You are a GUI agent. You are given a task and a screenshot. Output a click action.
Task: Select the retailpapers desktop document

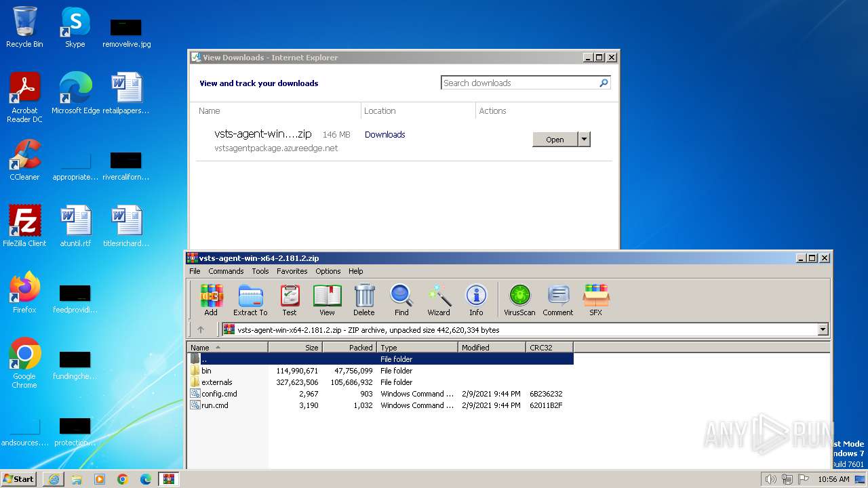[126, 94]
